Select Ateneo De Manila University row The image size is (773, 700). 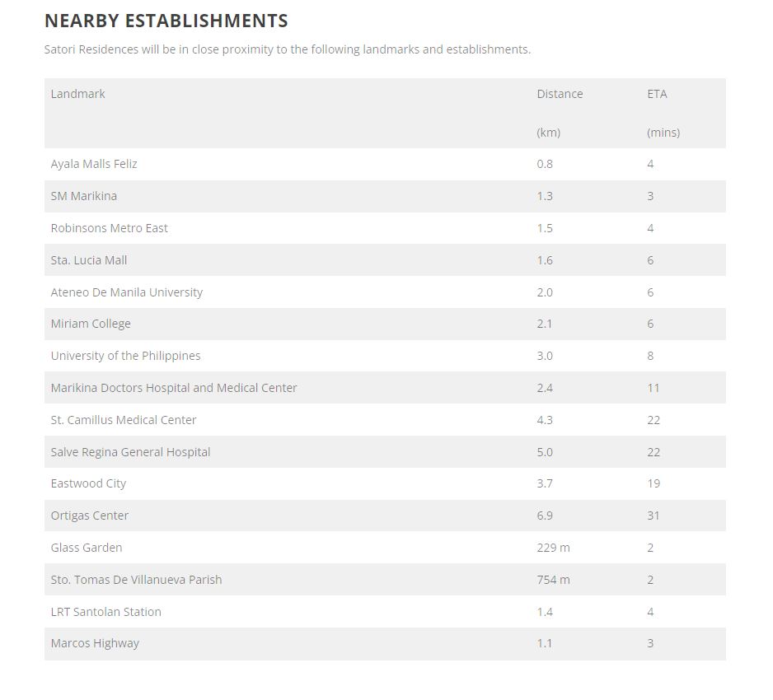[126, 292]
